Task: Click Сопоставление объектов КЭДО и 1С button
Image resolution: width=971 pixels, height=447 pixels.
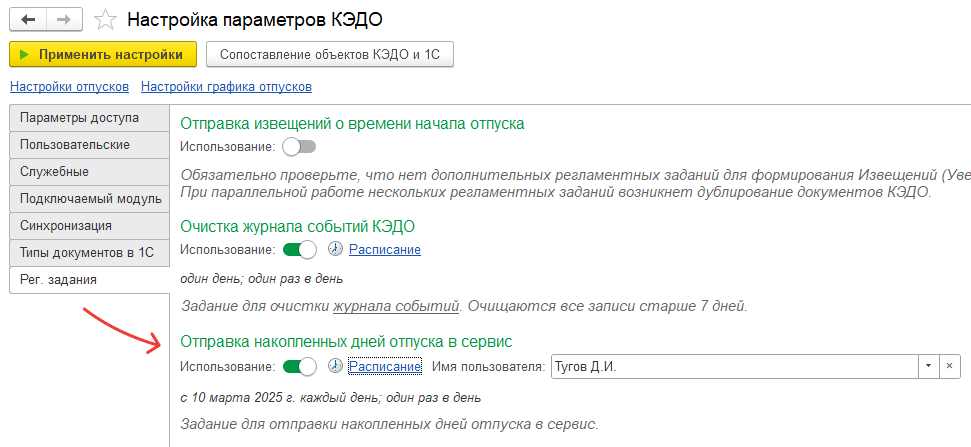Action: click(x=330, y=54)
